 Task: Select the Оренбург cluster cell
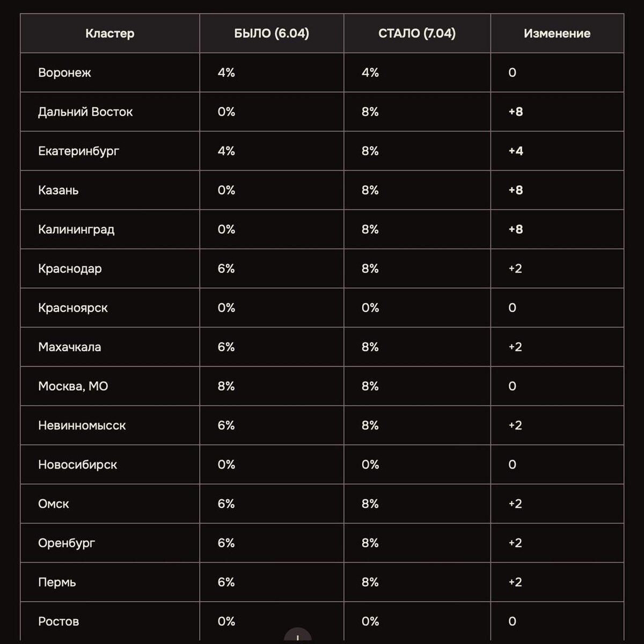[67, 543]
